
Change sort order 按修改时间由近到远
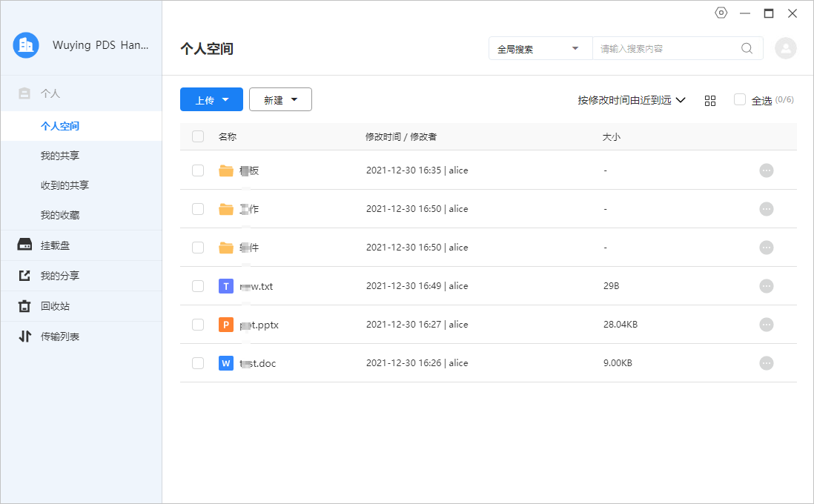(631, 100)
